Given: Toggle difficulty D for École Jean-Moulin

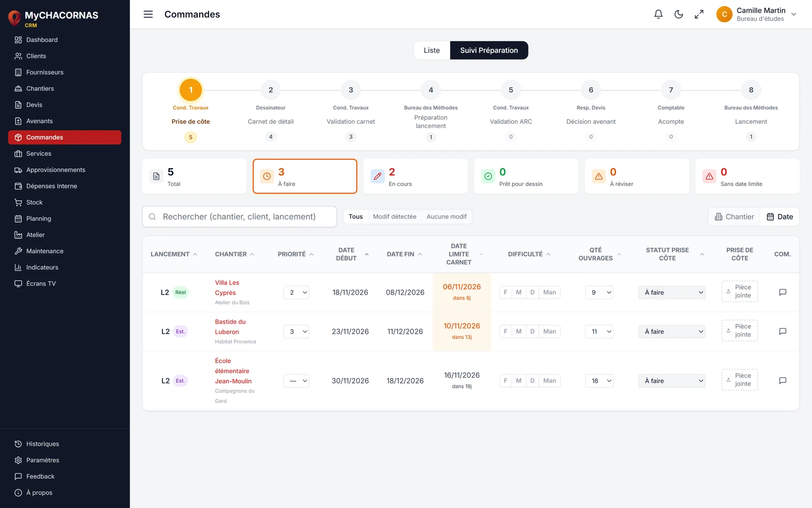Looking at the screenshot, I should (x=532, y=380).
